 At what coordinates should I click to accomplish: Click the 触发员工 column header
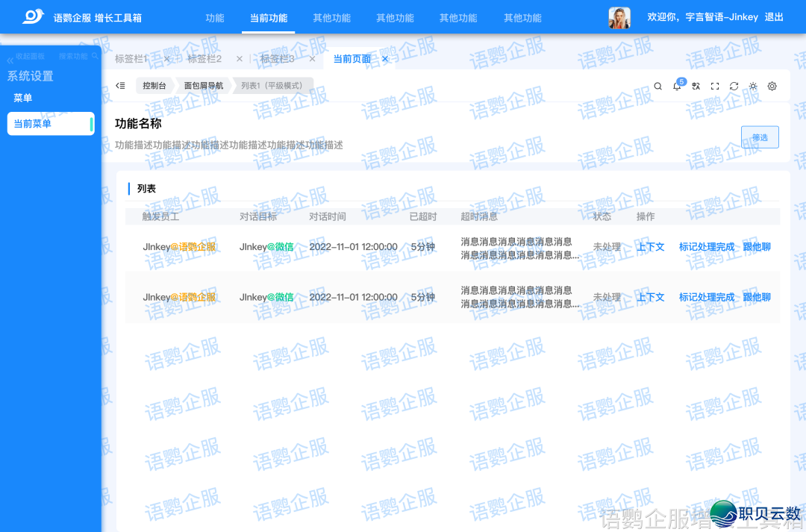[160, 216]
